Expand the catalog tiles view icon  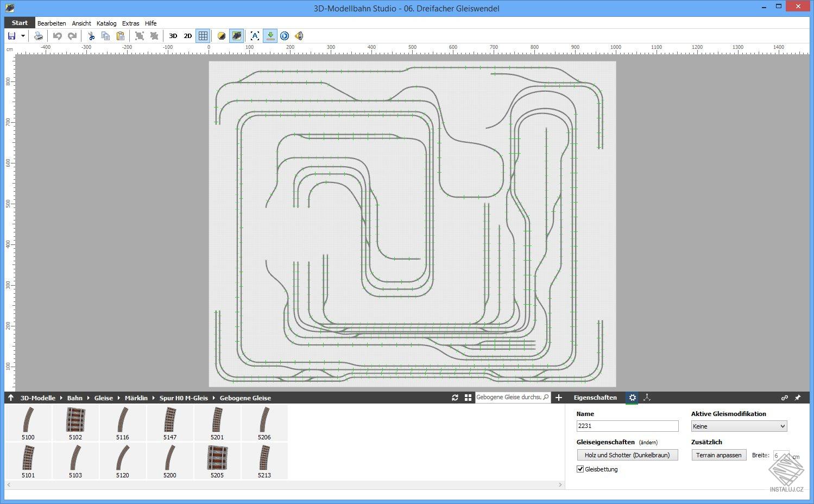point(468,398)
